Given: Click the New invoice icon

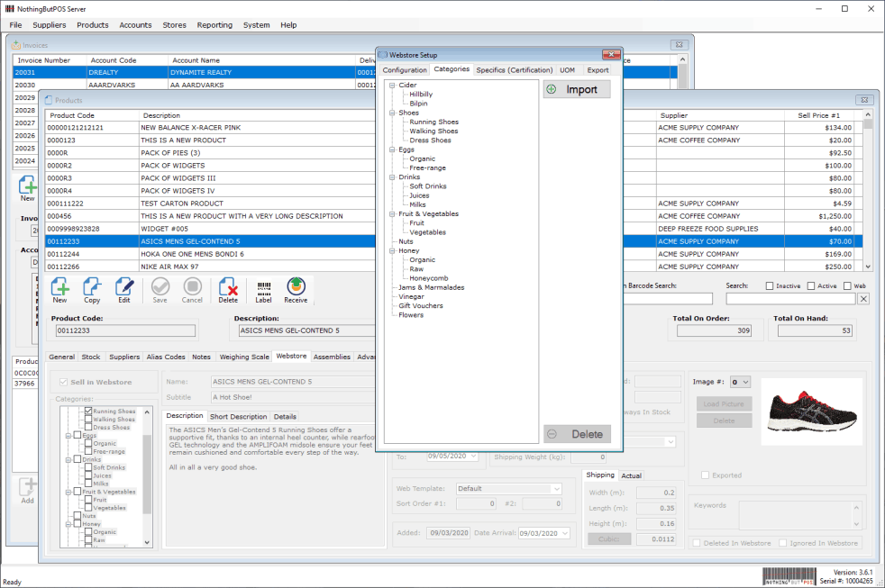Looking at the screenshot, I should 27,189.
